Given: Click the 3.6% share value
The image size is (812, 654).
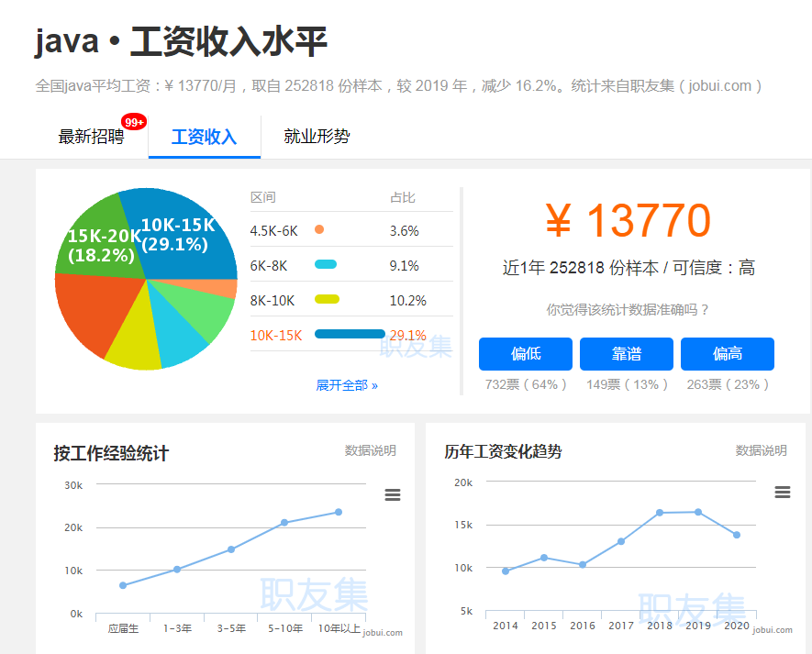Looking at the screenshot, I should pos(405,231).
